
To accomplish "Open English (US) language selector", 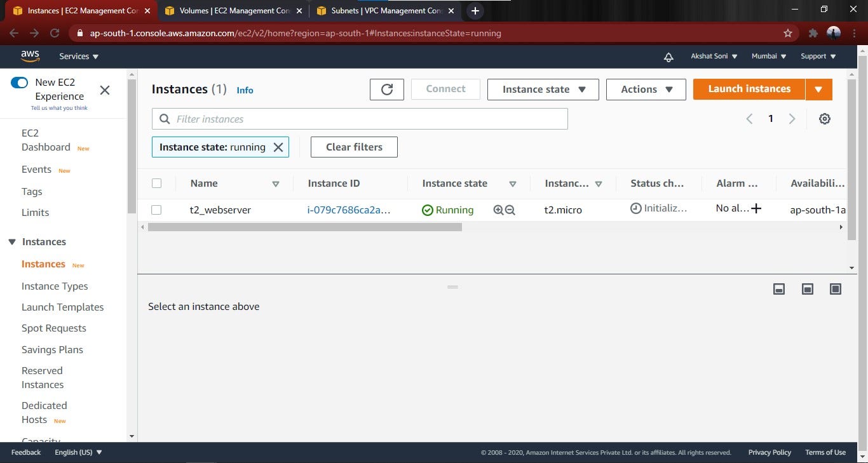I will pos(79,452).
